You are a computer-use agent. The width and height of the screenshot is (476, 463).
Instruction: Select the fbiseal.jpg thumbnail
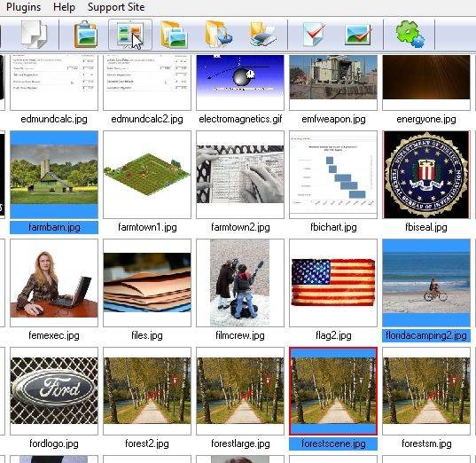point(426,175)
